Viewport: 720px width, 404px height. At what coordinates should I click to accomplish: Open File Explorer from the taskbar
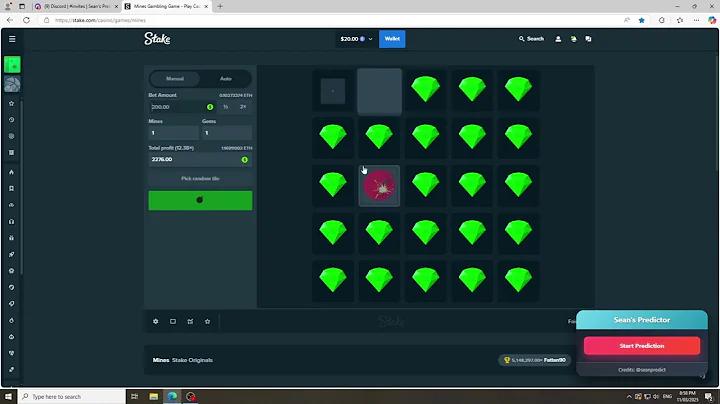tap(154, 397)
